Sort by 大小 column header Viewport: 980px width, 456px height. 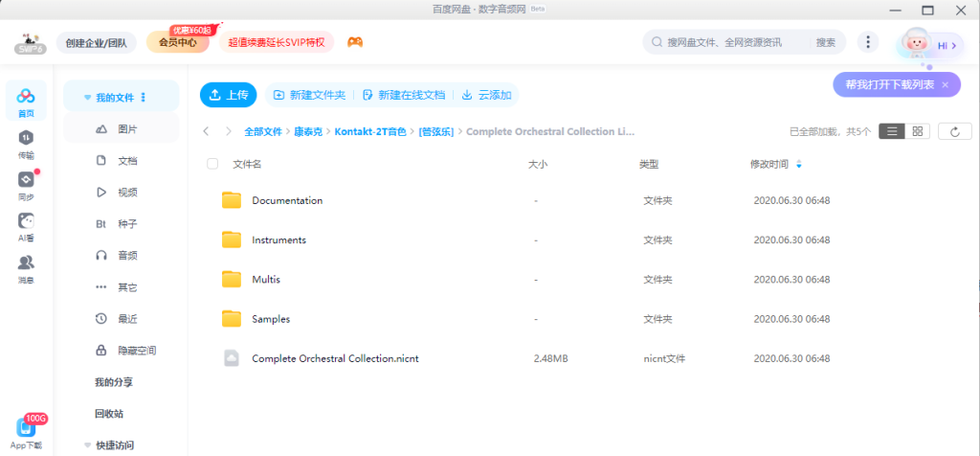(538, 165)
